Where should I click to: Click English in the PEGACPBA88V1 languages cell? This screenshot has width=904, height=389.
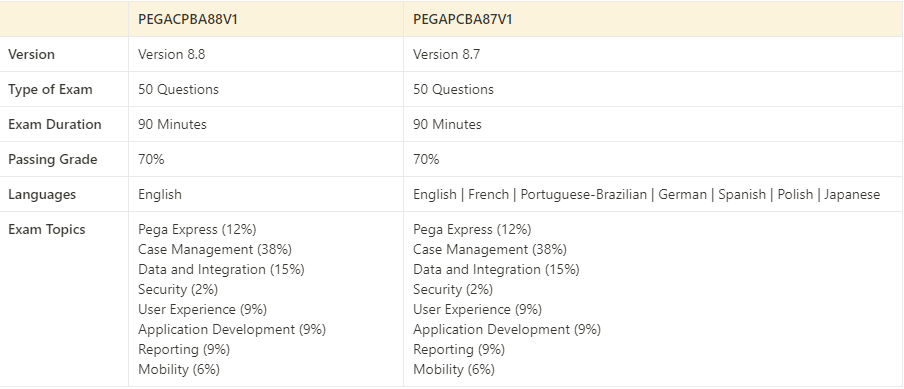tap(160, 194)
